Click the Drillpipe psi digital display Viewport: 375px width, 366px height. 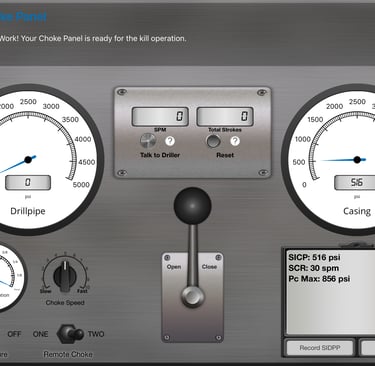(28, 182)
